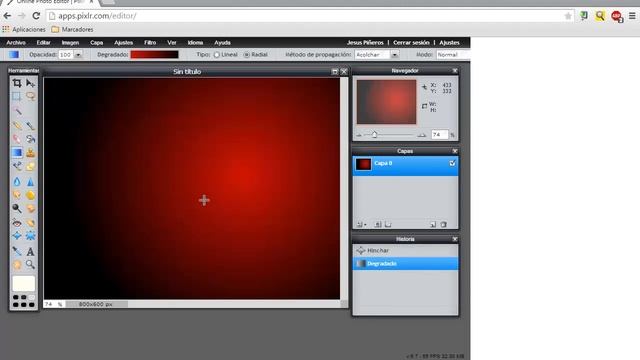This screenshot has height=360, width=640.
Task: Select the Color Replace tool
Action: 17,166
